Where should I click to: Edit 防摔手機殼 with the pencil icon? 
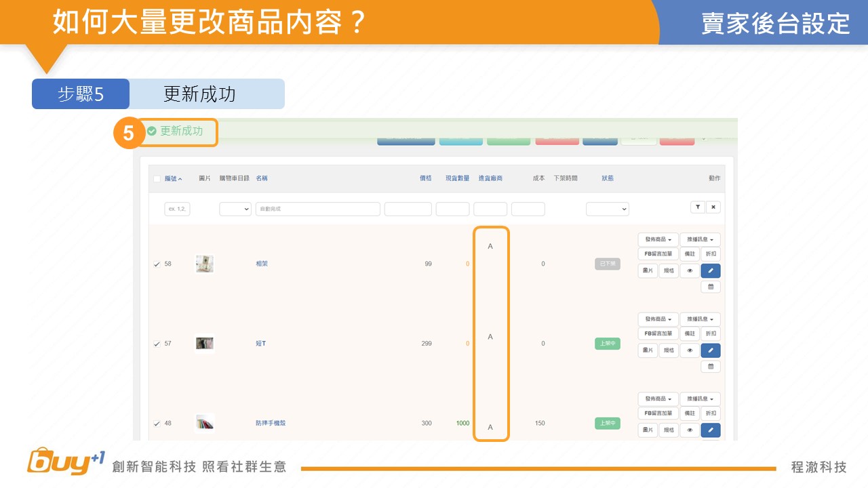[x=711, y=430]
